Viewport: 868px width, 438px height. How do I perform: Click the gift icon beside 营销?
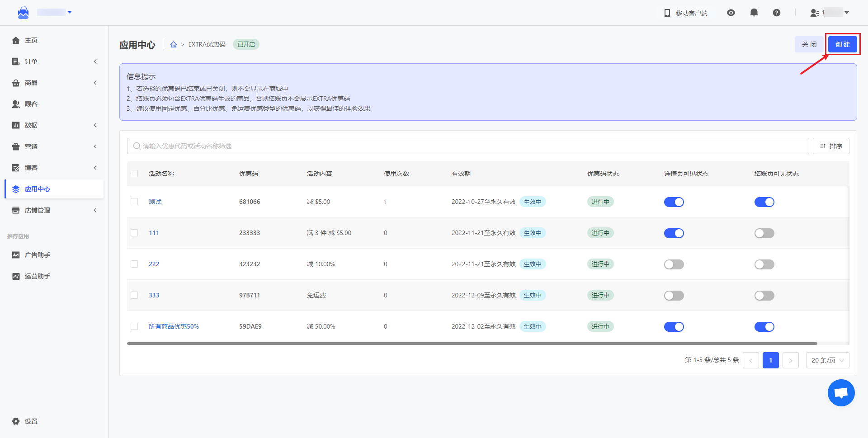pos(16,146)
